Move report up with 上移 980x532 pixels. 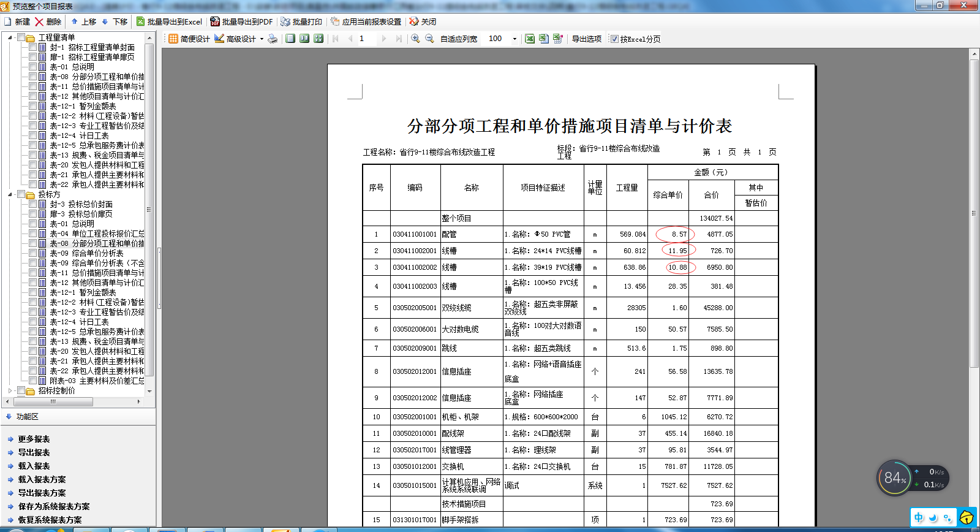tap(83, 21)
